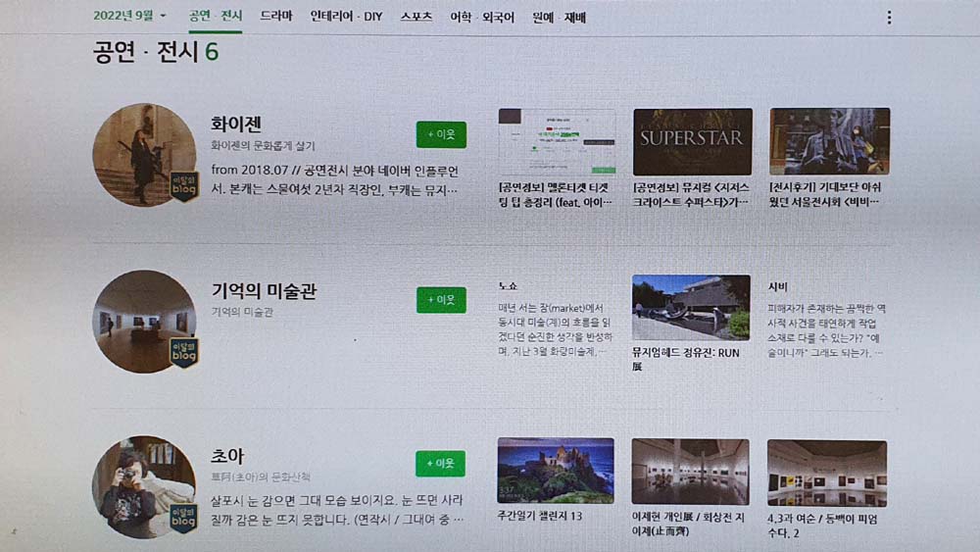The width and height of the screenshot is (980, 552).
Task: Click the [전시후기] 기대보단 아쉬웠던 post title
Action: [x=824, y=194]
